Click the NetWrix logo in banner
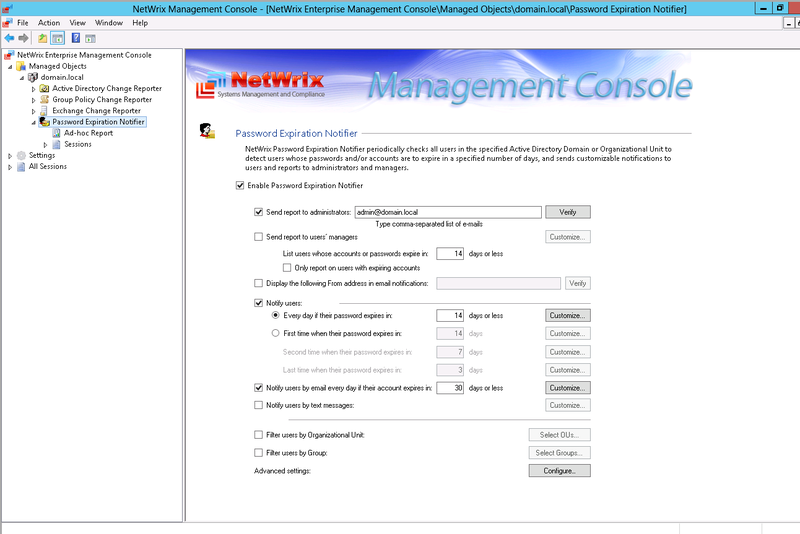Viewport: 800px width, 534px height. (260, 84)
